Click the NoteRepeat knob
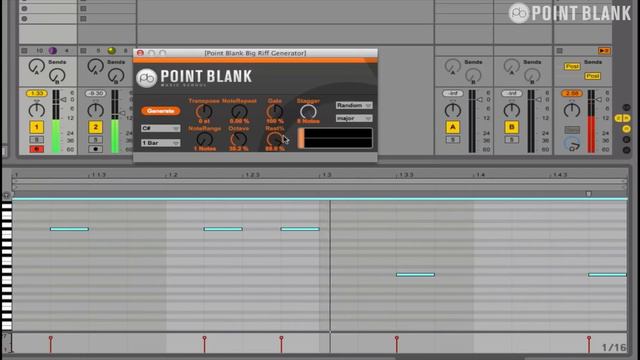Image resolution: width=640 pixels, height=360 pixels. (239, 111)
